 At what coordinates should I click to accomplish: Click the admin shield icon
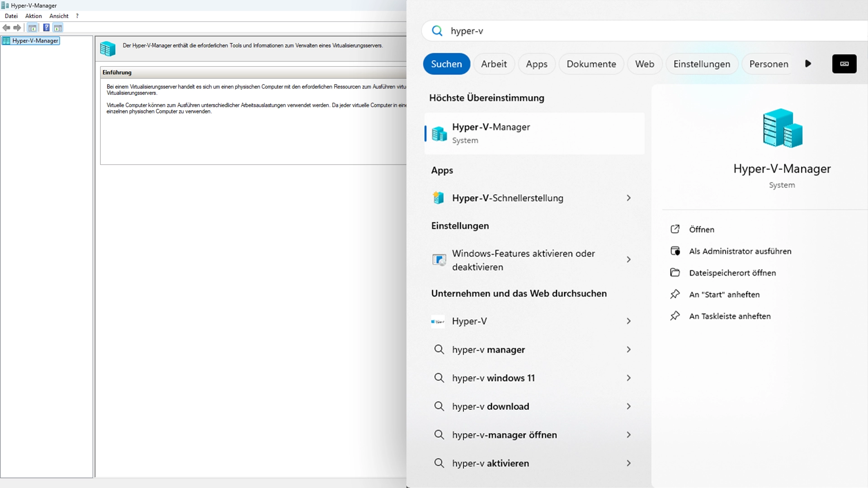[x=675, y=251]
